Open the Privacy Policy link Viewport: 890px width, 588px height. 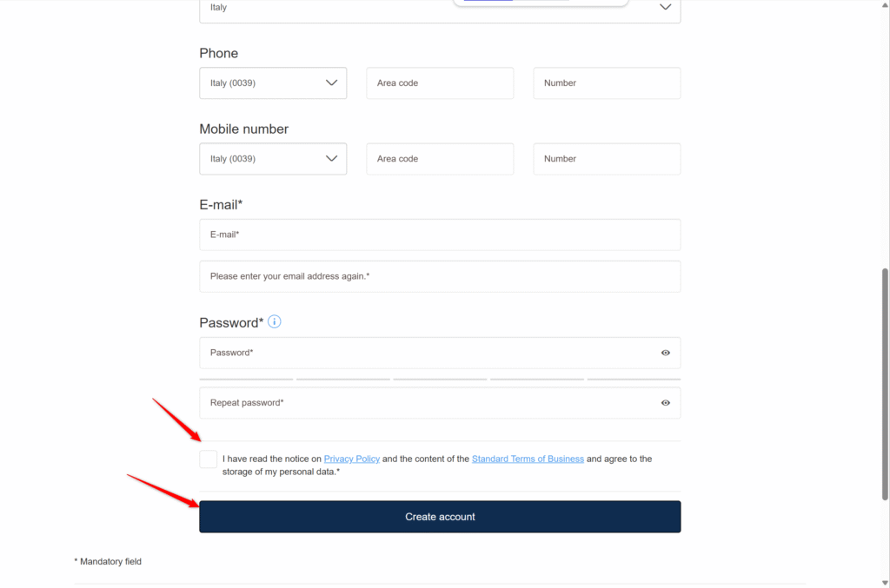coord(351,459)
